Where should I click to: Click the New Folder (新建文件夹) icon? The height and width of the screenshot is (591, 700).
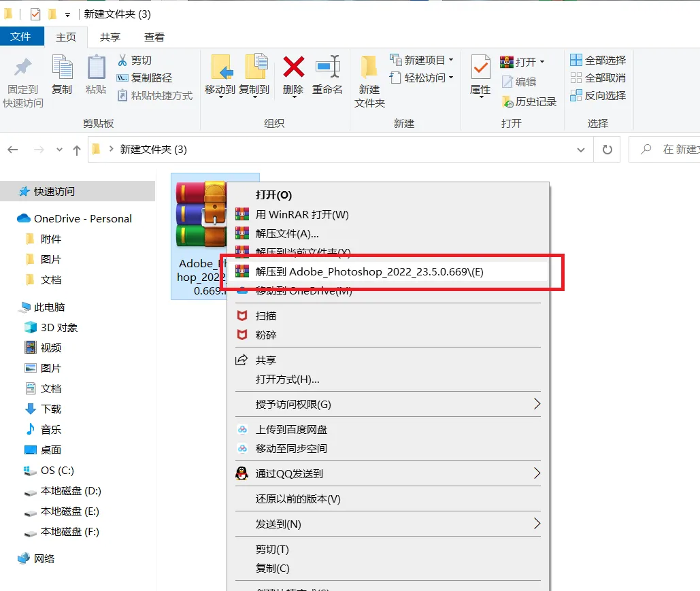369,67
